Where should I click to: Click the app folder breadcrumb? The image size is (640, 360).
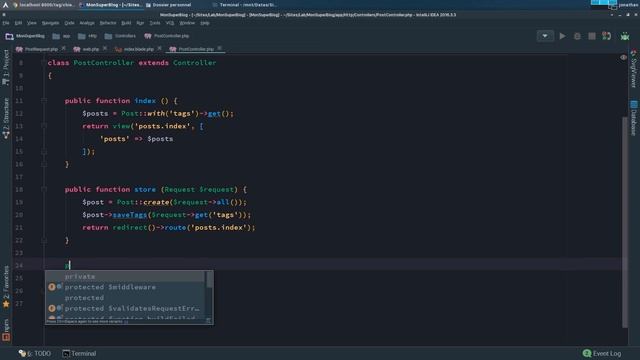(x=62, y=36)
